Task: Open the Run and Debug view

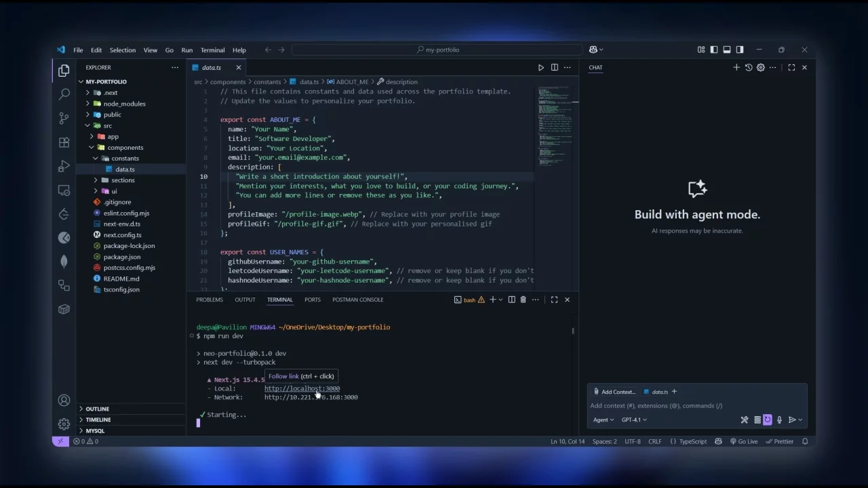Action: [64, 166]
